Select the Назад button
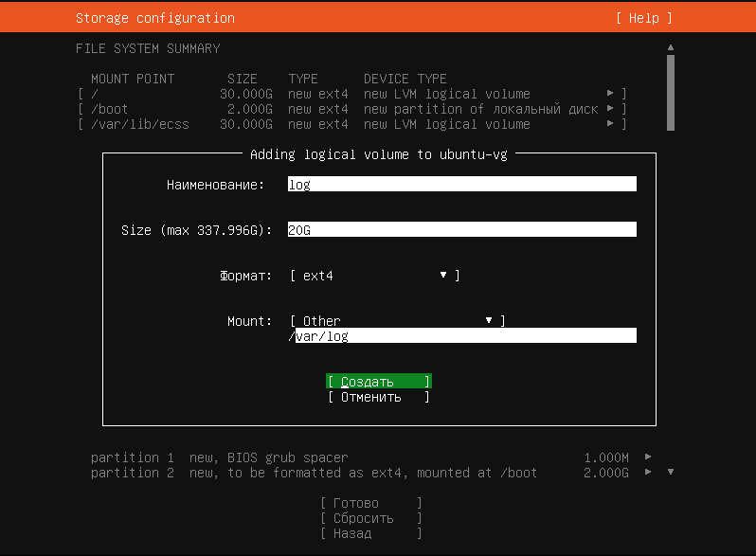This screenshot has width=756, height=556. [x=370, y=533]
